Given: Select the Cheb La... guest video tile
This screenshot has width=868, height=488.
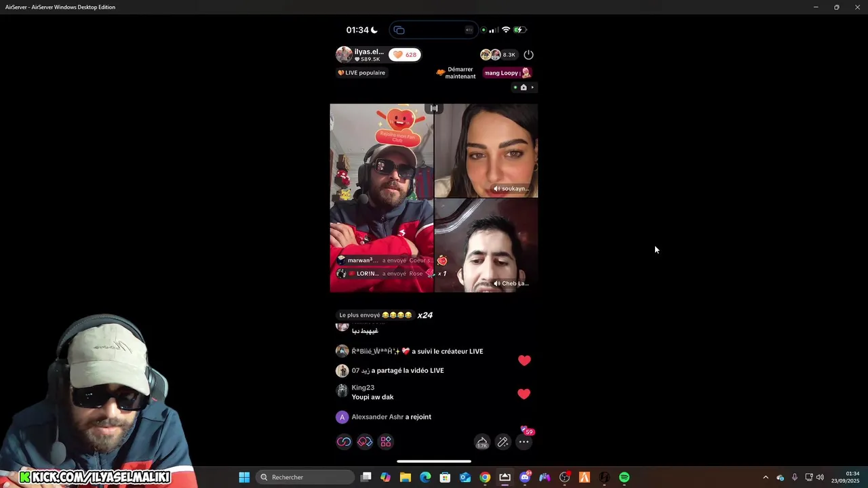Looking at the screenshot, I should (x=486, y=245).
